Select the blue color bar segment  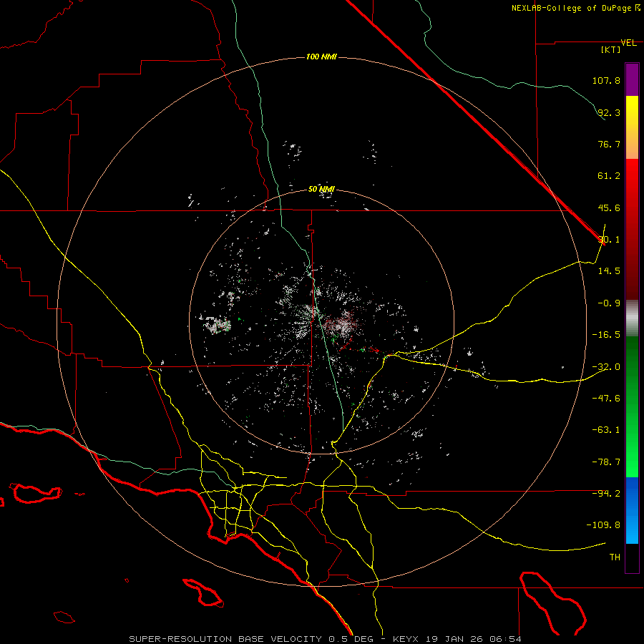pyautogui.click(x=632, y=510)
